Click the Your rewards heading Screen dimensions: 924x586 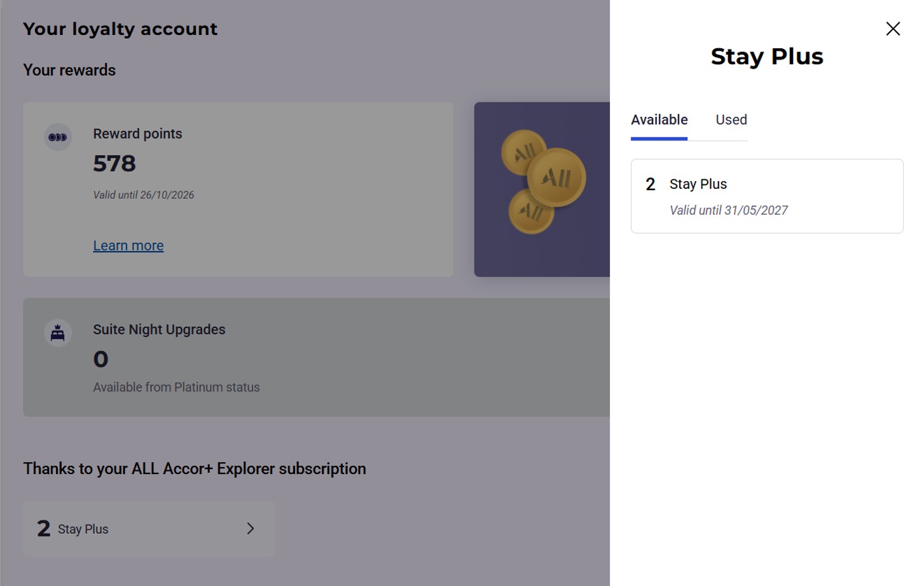pos(69,70)
